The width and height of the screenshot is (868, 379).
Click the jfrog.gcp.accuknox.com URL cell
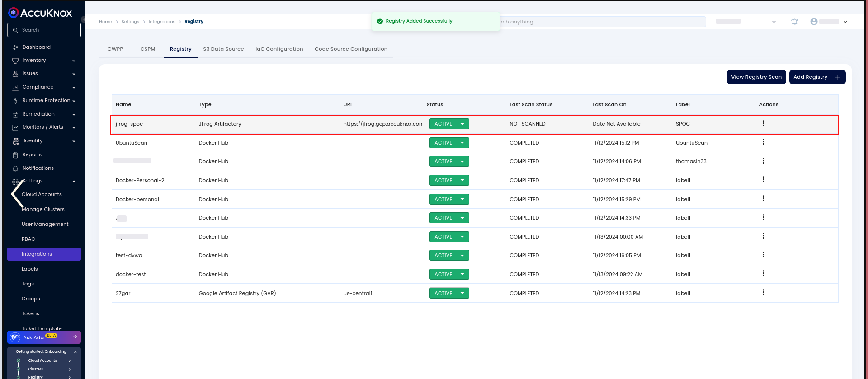click(x=382, y=124)
